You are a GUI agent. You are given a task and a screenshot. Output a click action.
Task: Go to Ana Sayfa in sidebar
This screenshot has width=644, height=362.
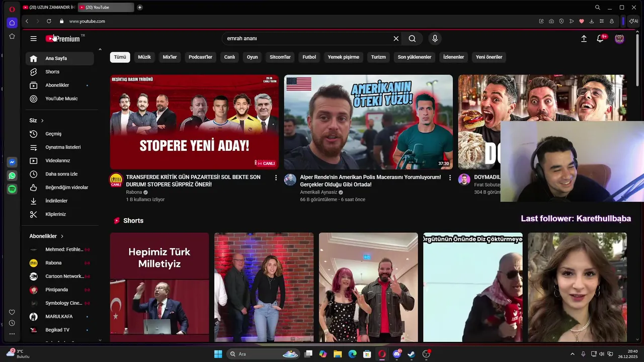tap(60, 58)
